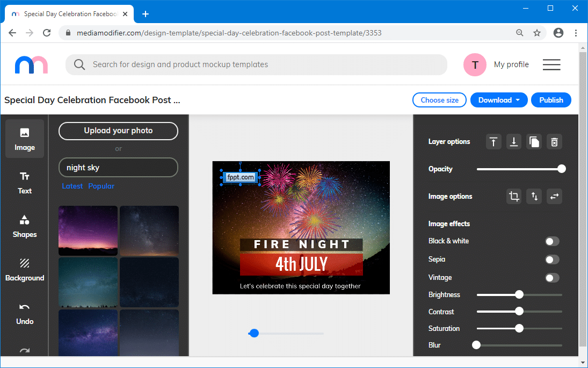Open My profile menu
588x368 pixels.
coord(511,64)
